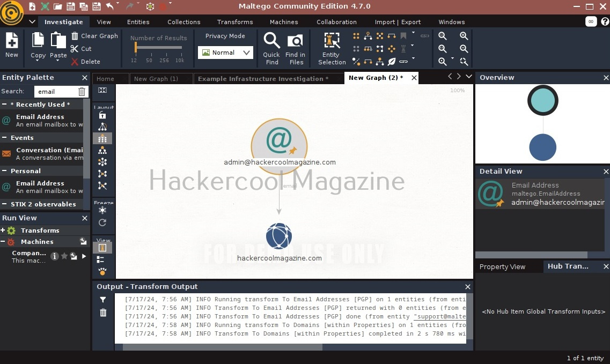Click the Cut scissors button
The width and height of the screenshot is (610, 364).
coord(81,49)
